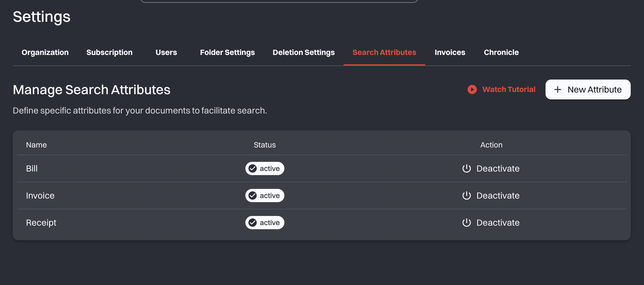Screen dimensions: 644x285
Task: Click the power icon next to Invoice's Deactivate
Action: tap(467, 195)
